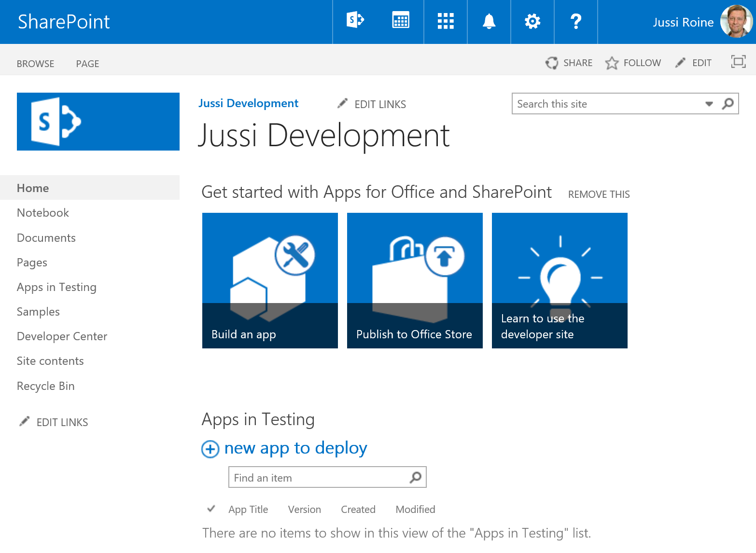Screen dimensions: 756x553
Task: Click pencil icon beside sidebar EDIT LINKS
Action: (x=24, y=421)
